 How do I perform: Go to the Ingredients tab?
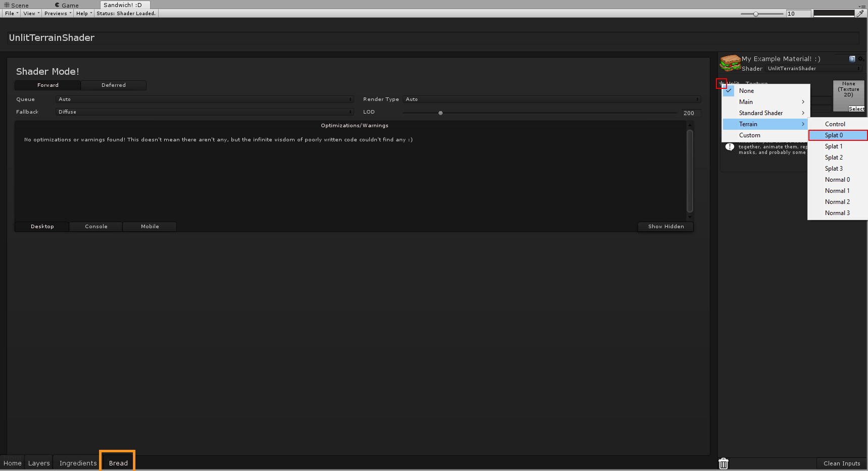click(x=78, y=463)
